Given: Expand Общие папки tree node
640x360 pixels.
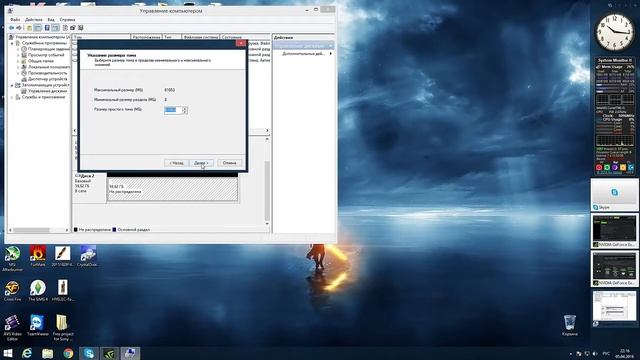Looking at the screenshot, I should pyautogui.click(x=18, y=61).
